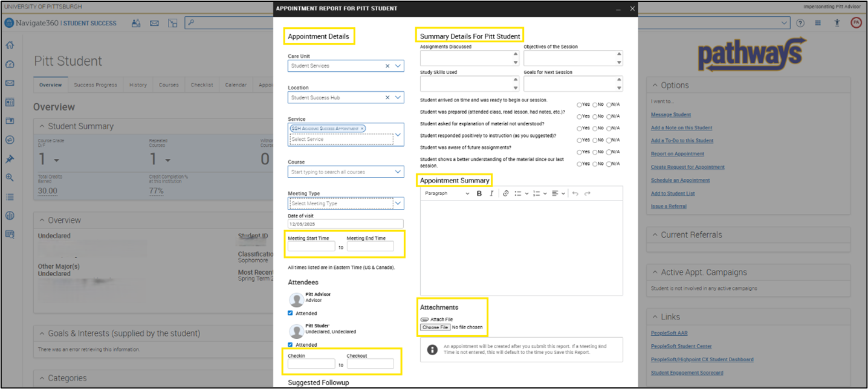Open the Care Unit dropdown arrow
Screen dimensions: 868x389
398,66
